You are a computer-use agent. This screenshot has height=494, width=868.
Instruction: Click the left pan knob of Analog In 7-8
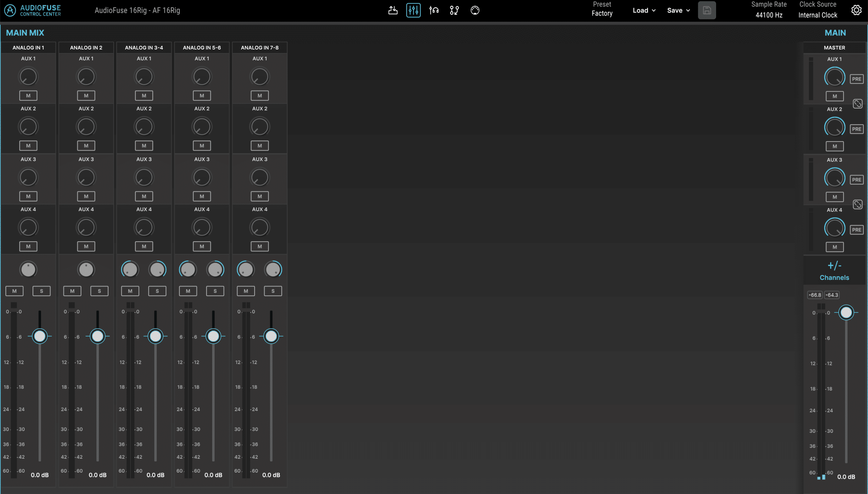coord(246,269)
